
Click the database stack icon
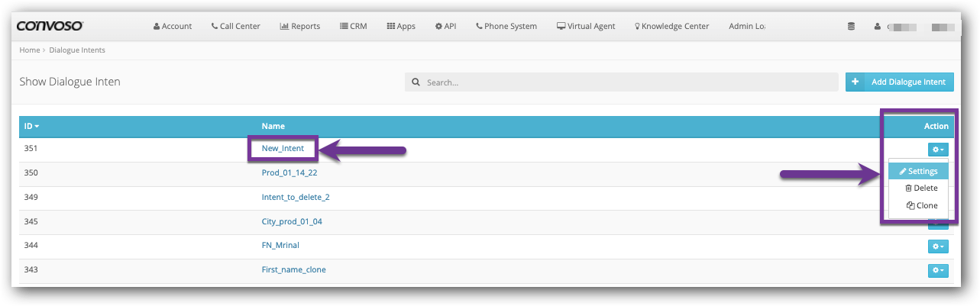pyautogui.click(x=852, y=26)
